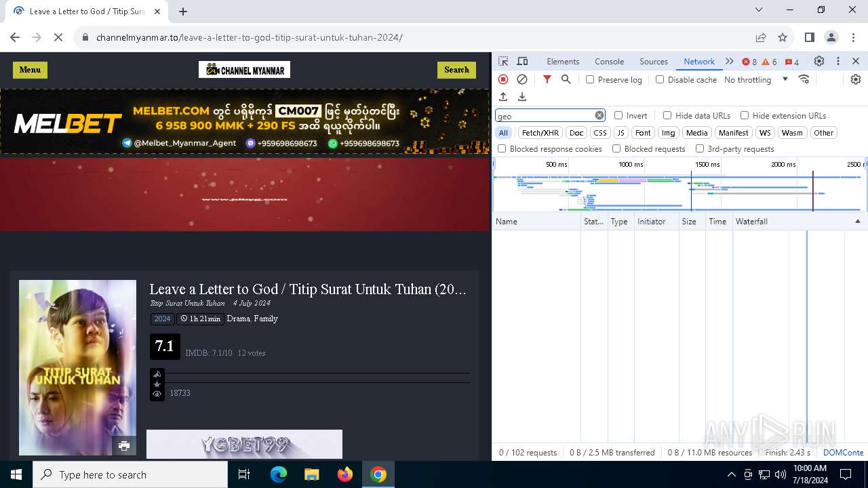Image resolution: width=868 pixels, height=488 pixels.
Task: Switch to the Elements tab
Action: point(563,61)
